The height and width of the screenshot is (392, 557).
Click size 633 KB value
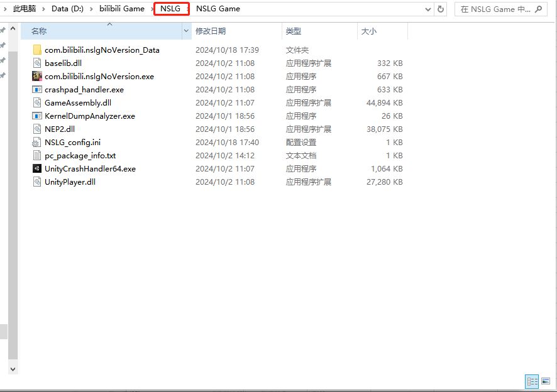coord(390,89)
